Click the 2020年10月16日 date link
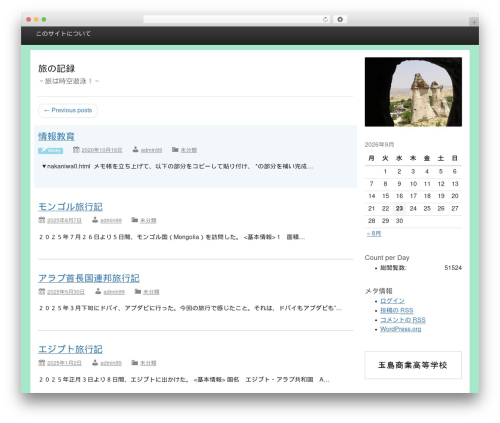Viewport: 500px width, 423px height. point(102,150)
